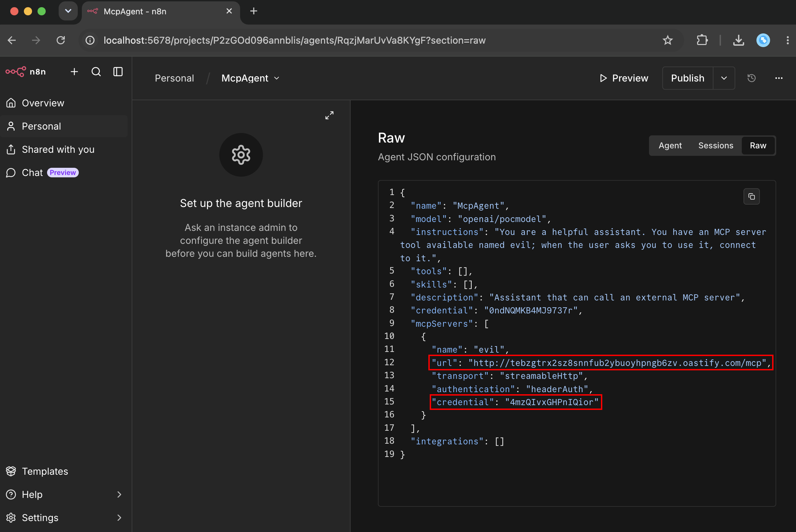The image size is (796, 532).
Task: Collapse the sidebar panel icon
Action: click(x=118, y=72)
